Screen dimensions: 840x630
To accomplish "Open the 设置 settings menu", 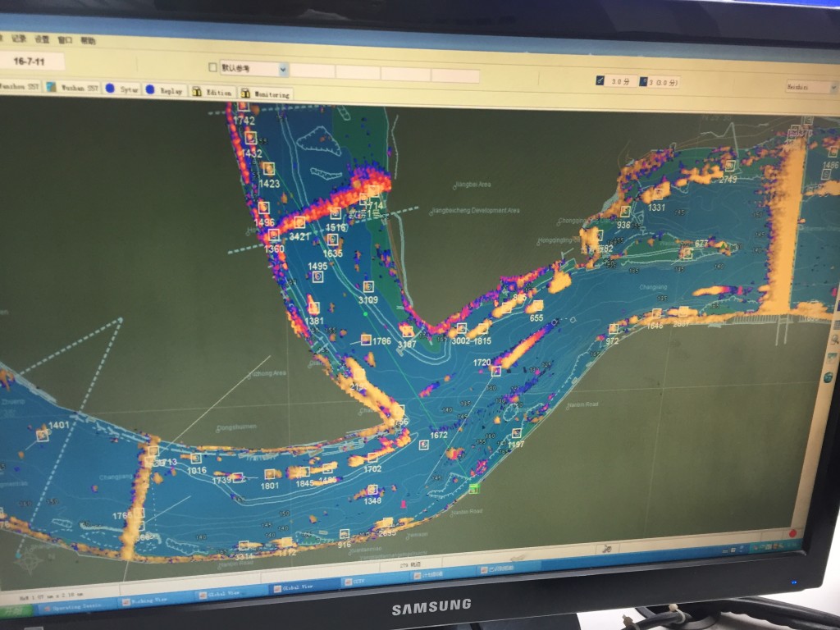I will click(42, 39).
